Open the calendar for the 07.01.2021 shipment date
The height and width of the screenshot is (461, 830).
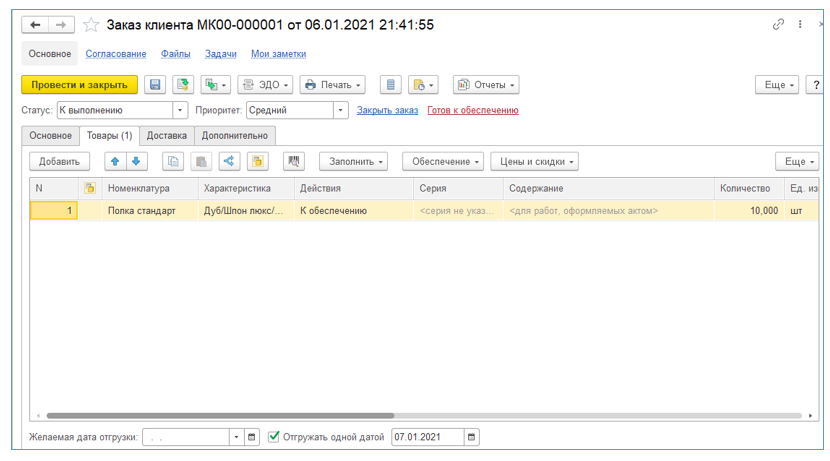472,437
